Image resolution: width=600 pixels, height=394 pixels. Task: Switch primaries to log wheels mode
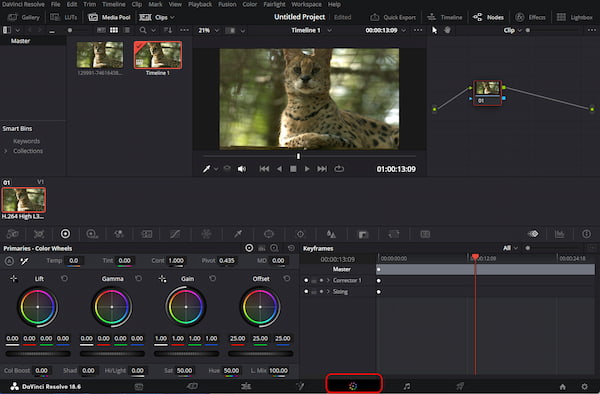click(x=274, y=248)
